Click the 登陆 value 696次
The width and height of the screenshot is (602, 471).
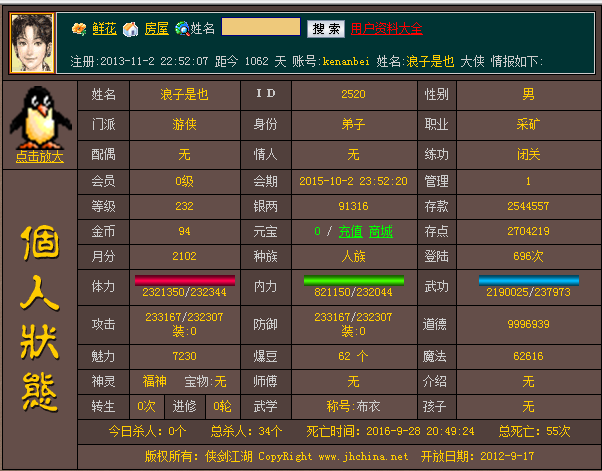pos(528,256)
